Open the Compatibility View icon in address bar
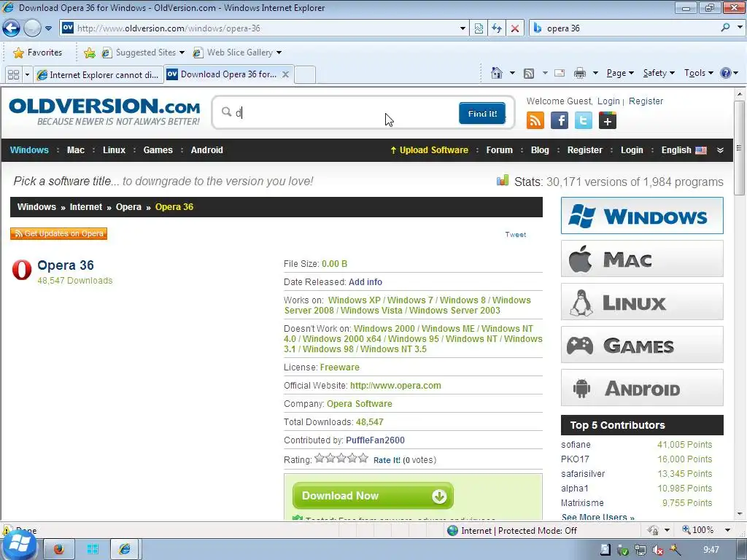The height and width of the screenshot is (560, 747). point(479,28)
